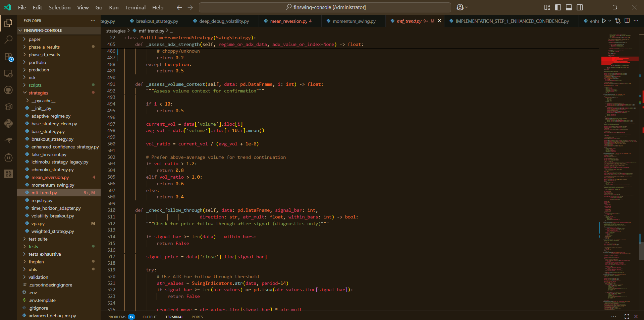
Task: Open the Remote Explorer icon
Action: [8, 73]
